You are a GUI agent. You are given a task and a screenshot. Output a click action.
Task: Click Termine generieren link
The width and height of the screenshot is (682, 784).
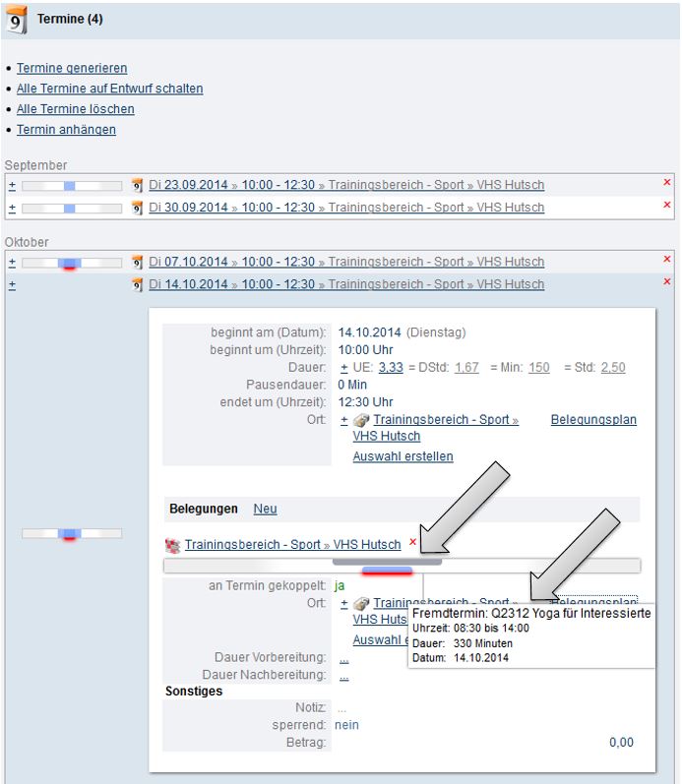coord(72,69)
